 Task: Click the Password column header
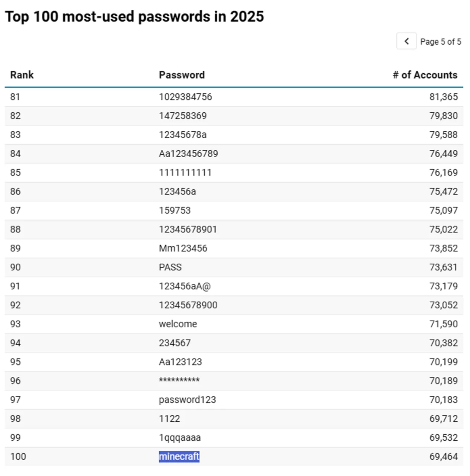[x=182, y=75]
